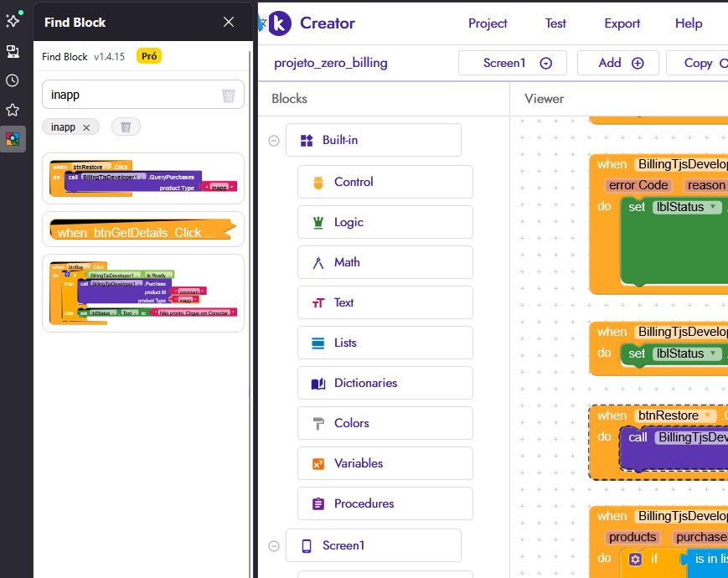Click the Blocks panel header
728x578 pixels.
point(289,99)
